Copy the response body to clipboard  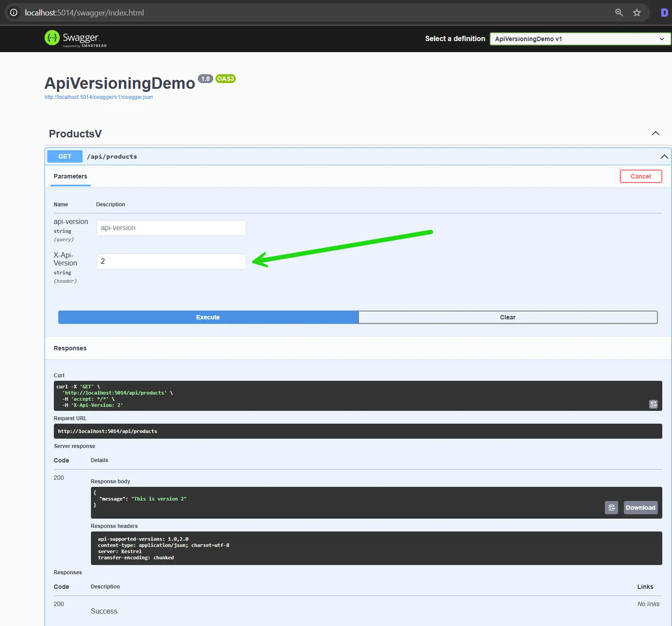pyautogui.click(x=612, y=508)
